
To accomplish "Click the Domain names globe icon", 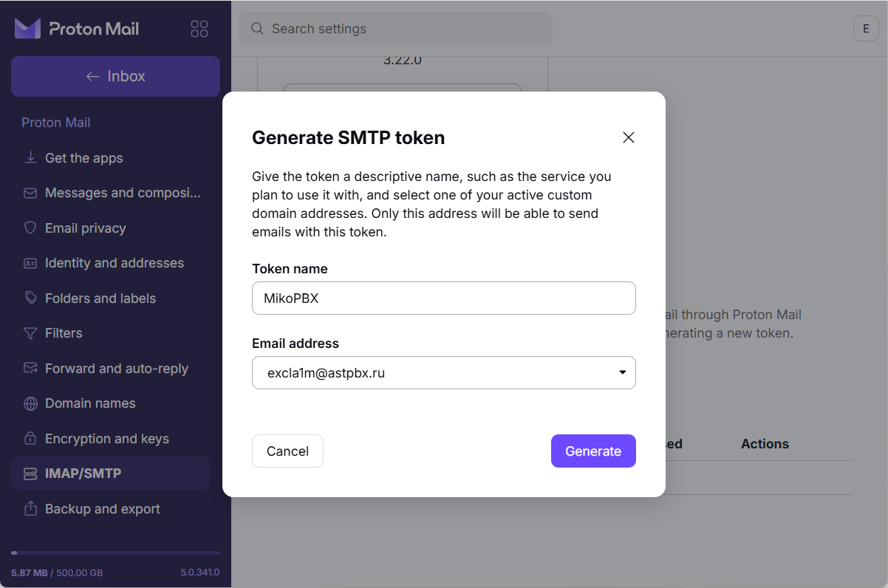I will (30, 403).
